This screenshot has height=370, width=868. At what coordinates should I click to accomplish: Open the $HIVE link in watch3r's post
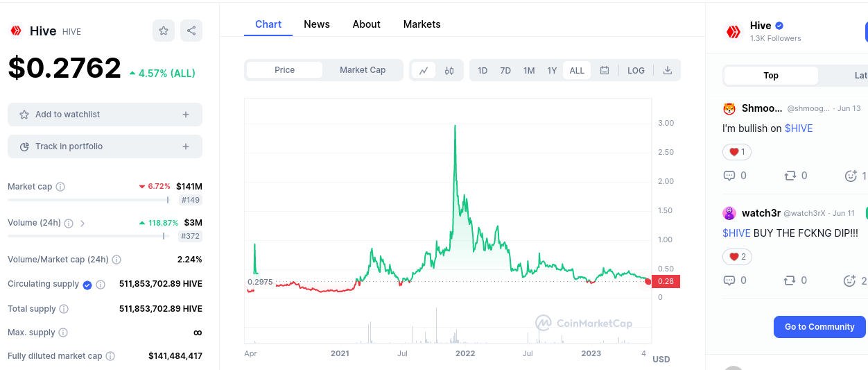point(736,233)
